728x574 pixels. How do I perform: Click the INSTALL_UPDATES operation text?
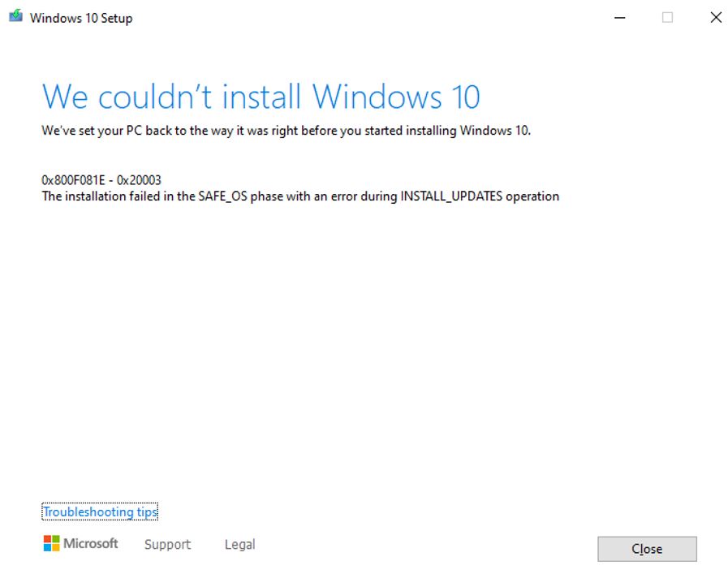coord(451,196)
